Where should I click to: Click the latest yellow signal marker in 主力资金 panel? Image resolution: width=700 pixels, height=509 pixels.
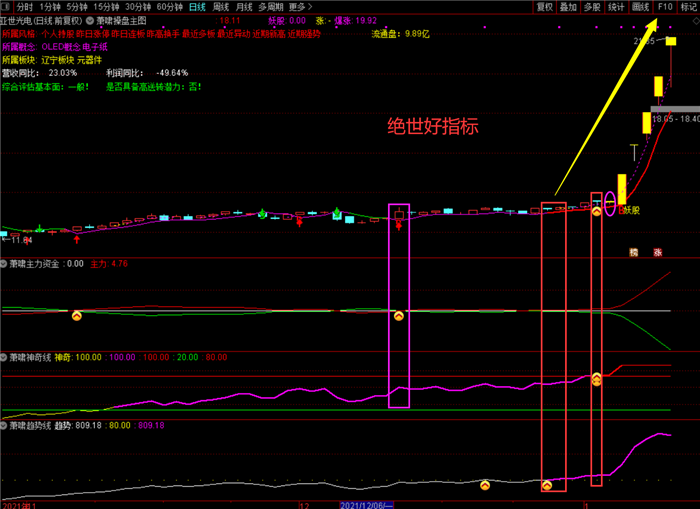[399, 316]
